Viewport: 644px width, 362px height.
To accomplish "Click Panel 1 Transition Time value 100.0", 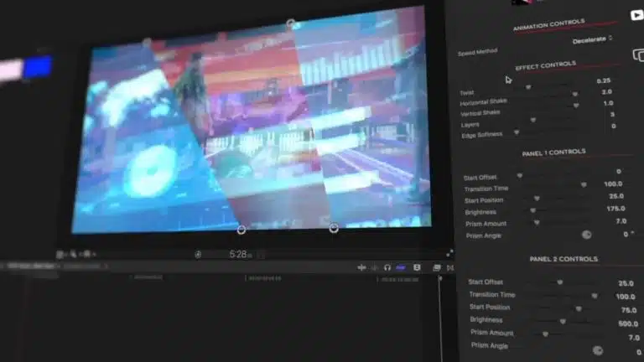I will tap(613, 184).
